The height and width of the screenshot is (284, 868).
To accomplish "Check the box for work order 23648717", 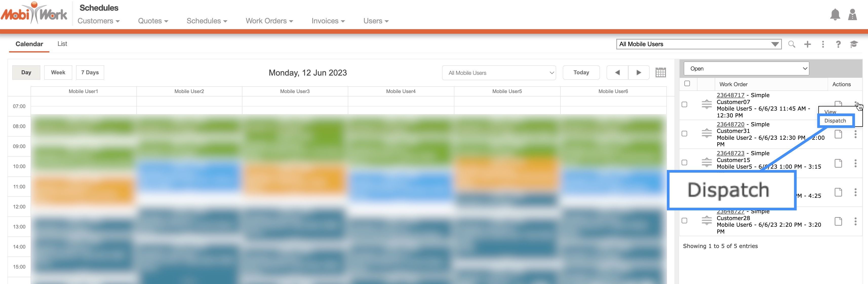I will point(684,104).
